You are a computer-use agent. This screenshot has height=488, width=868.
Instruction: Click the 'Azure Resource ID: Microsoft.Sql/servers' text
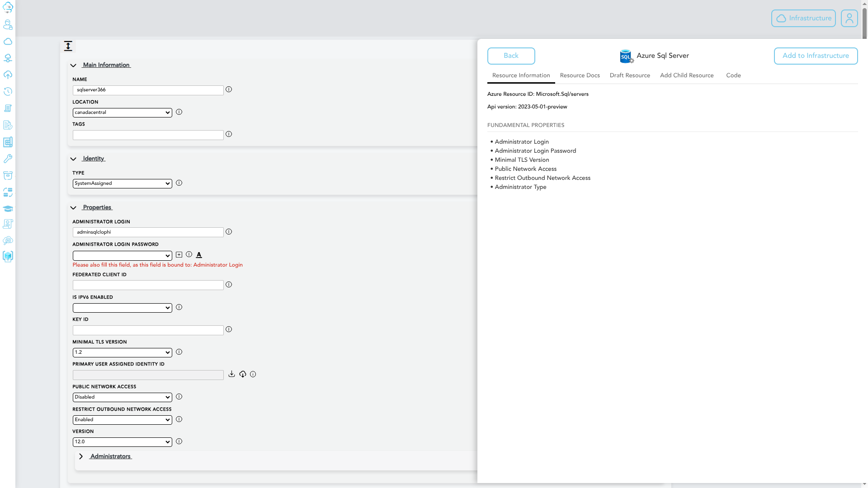click(538, 94)
